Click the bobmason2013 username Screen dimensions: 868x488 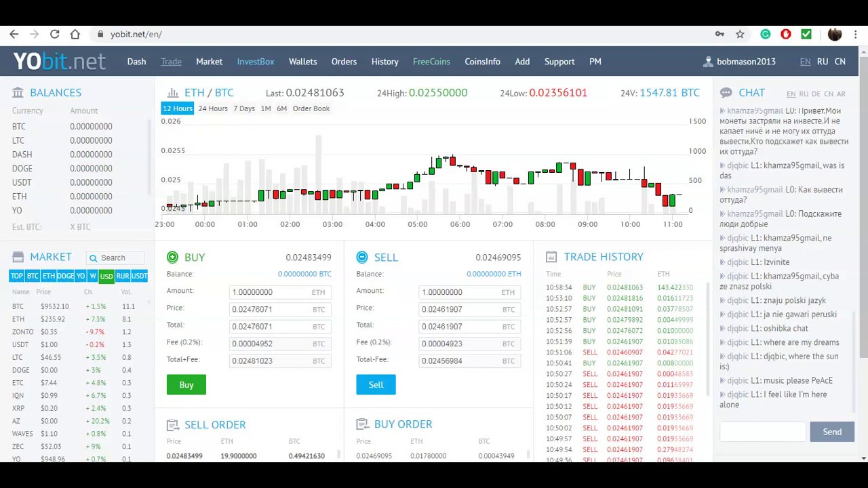click(x=746, y=62)
